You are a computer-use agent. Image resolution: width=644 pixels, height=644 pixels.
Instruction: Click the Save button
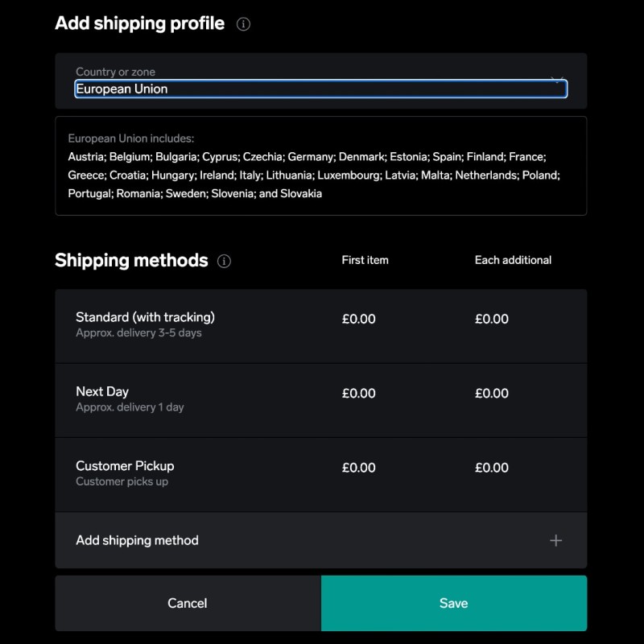coord(454,602)
